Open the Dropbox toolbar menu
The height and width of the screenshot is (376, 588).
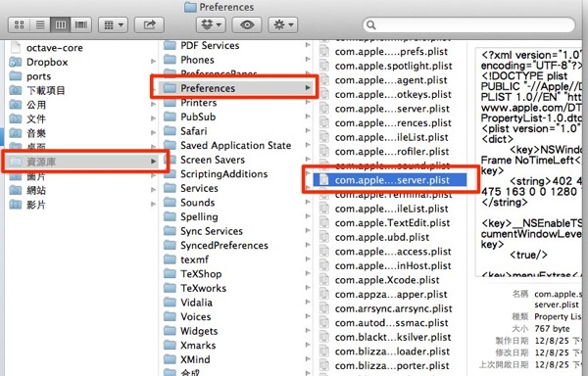tap(211, 25)
